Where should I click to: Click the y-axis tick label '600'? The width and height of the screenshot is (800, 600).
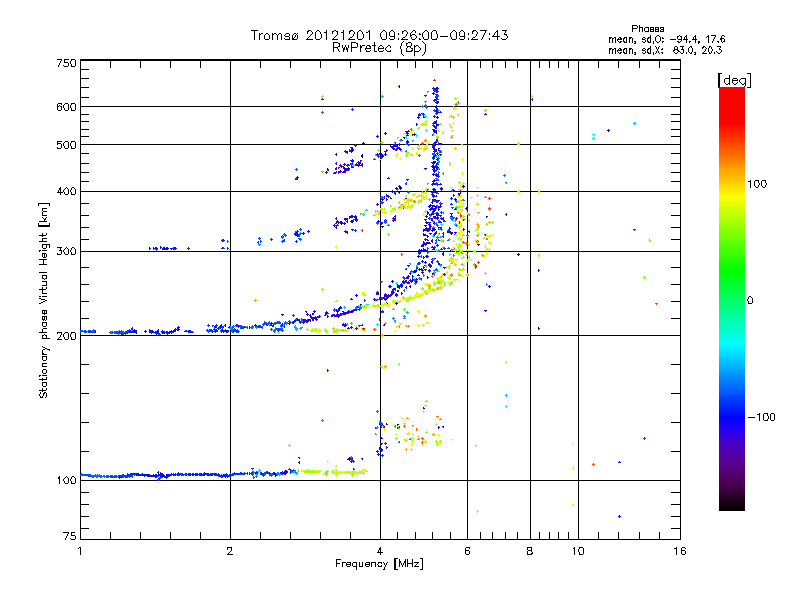(x=66, y=107)
